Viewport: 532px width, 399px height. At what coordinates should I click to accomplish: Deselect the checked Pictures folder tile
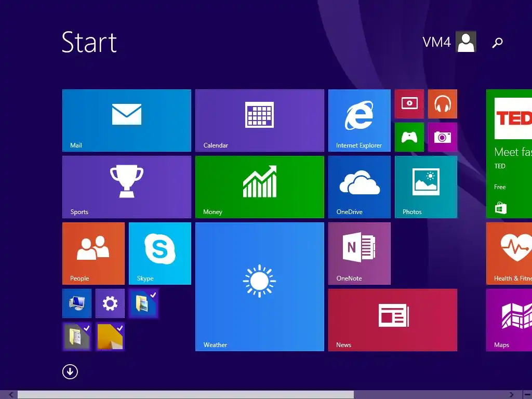click(x=143, y=303)
